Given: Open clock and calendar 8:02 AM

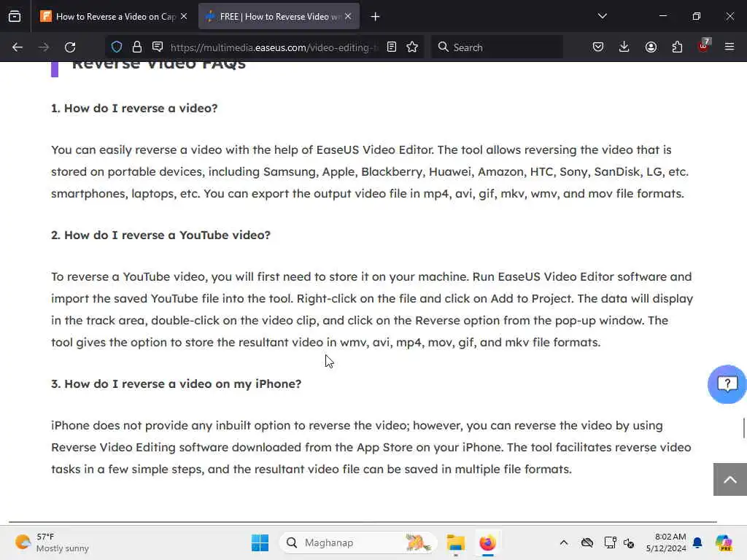Looking at the screenshot, I should pyautogui.click(x=666, y=542).
